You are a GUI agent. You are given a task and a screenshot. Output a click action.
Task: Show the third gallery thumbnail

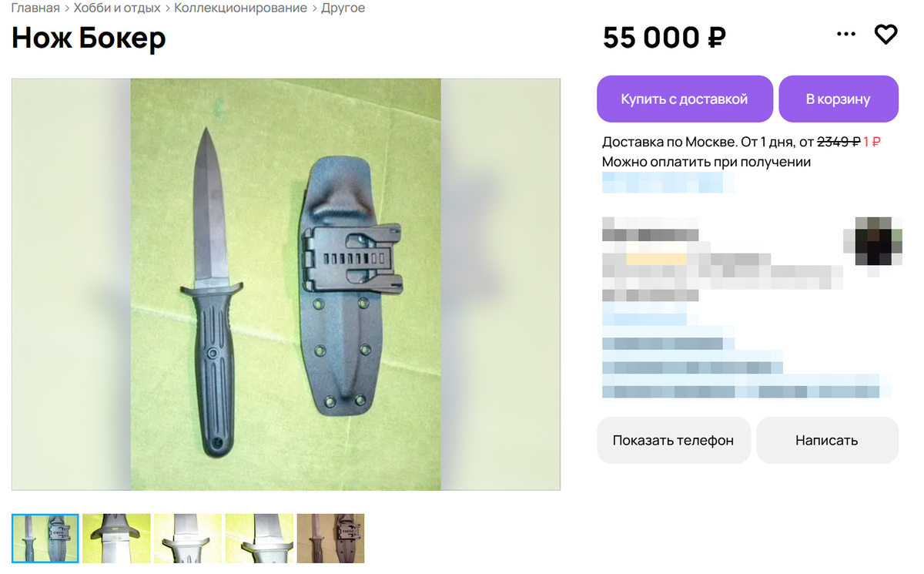[x=188, y=539]
